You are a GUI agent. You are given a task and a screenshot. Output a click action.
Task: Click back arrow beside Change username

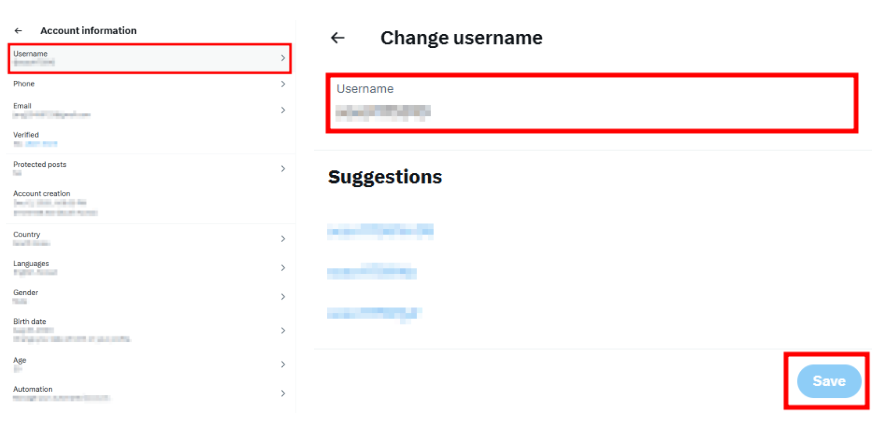pyautogui.click(x=338, y=38)
